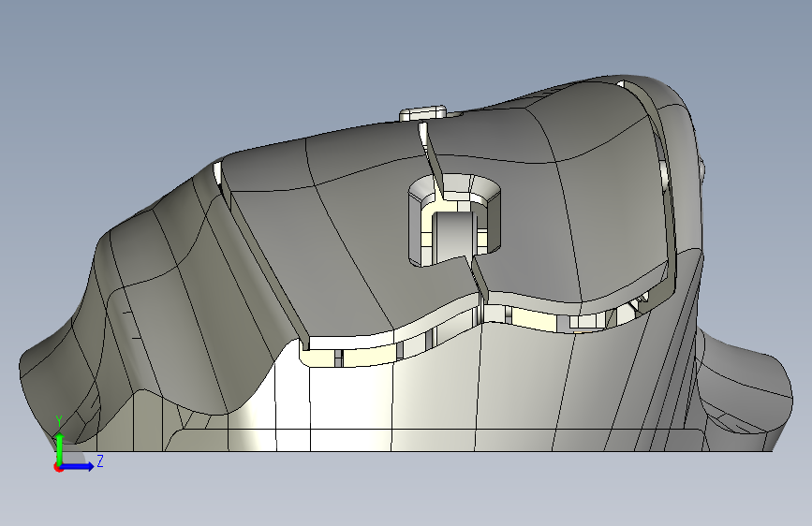
Task: Select the green Y axis arrow of the triad
Action: click(60, 447)
